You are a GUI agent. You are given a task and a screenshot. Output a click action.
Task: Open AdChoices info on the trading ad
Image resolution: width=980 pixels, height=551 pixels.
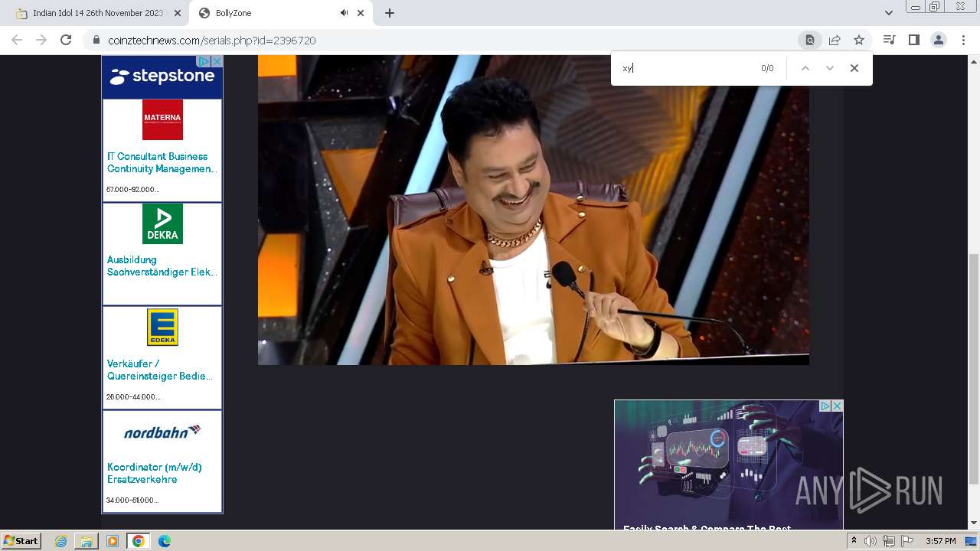[x=825, y=406]
